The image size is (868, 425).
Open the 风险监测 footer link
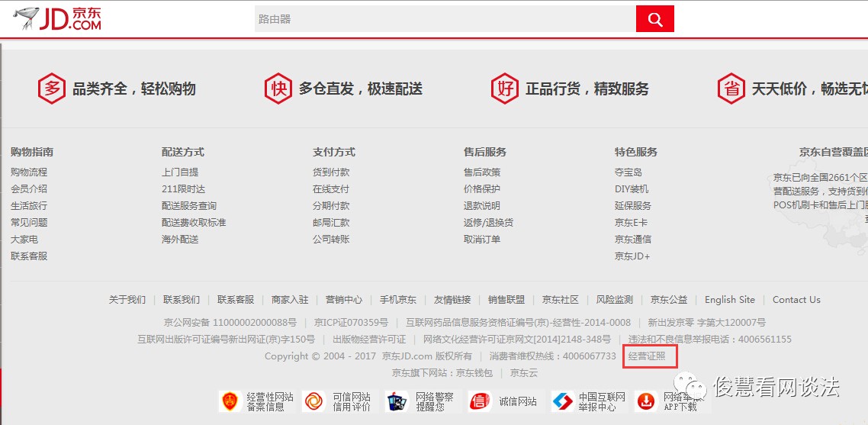pyautogui.click(x=615, y=300)
